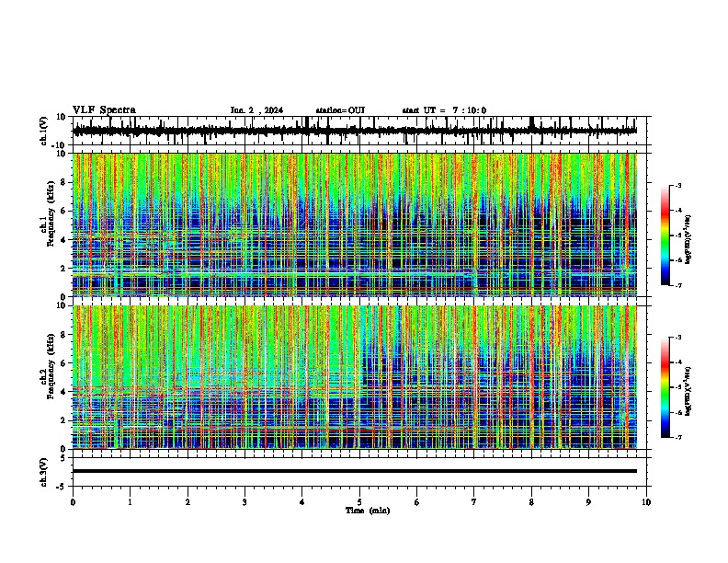Click the ch.2 PSD color scale bar
728x563 pixels.
click(665, 387)
